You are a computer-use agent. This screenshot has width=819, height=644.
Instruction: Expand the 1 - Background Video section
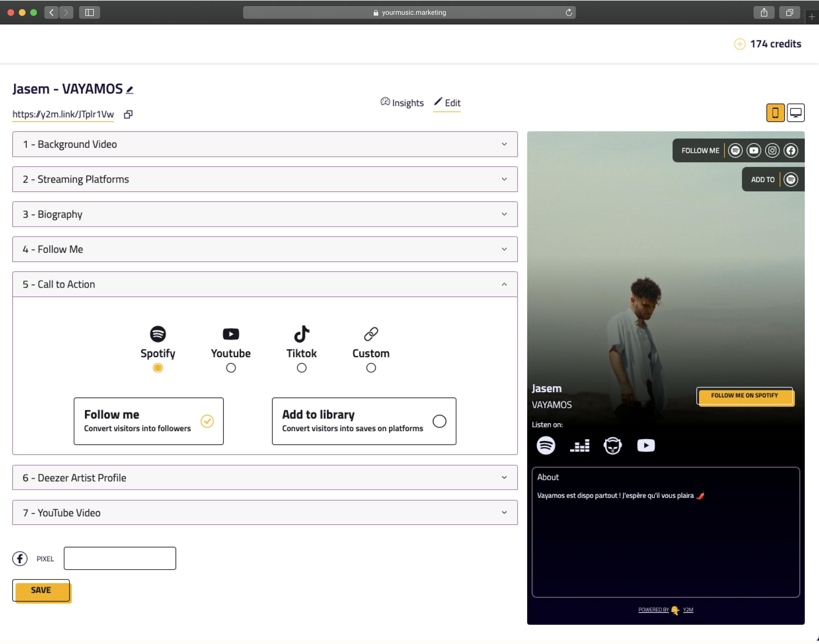pyautogui.click(x=265, y=144)
